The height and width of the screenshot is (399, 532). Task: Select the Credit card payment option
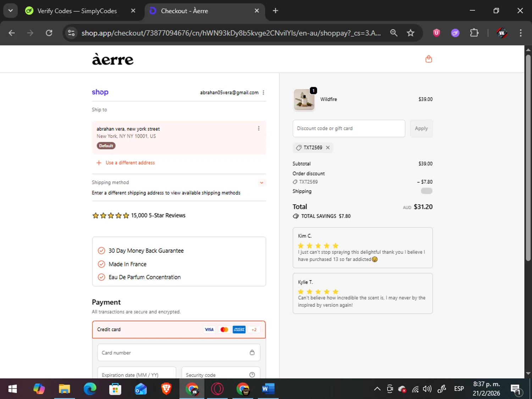pyautogui.click(x=179, y=329)
